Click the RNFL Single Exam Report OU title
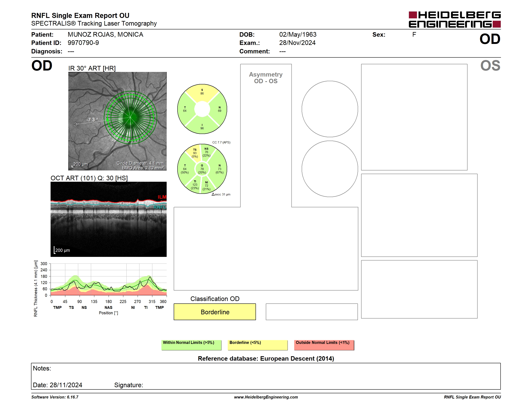 coord(80,15)
